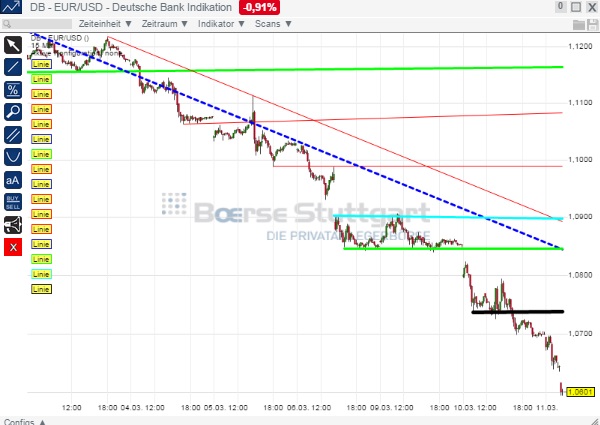Click the 11.03. date label on time axis
The height and width of the screenshot is (425, 600).
(546, 408)
